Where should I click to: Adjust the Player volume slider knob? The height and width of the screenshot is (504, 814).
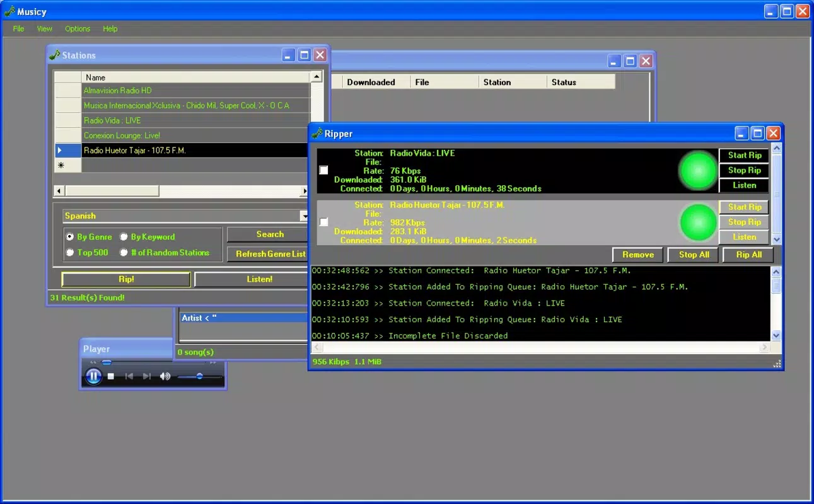click(x=199, y=376)
